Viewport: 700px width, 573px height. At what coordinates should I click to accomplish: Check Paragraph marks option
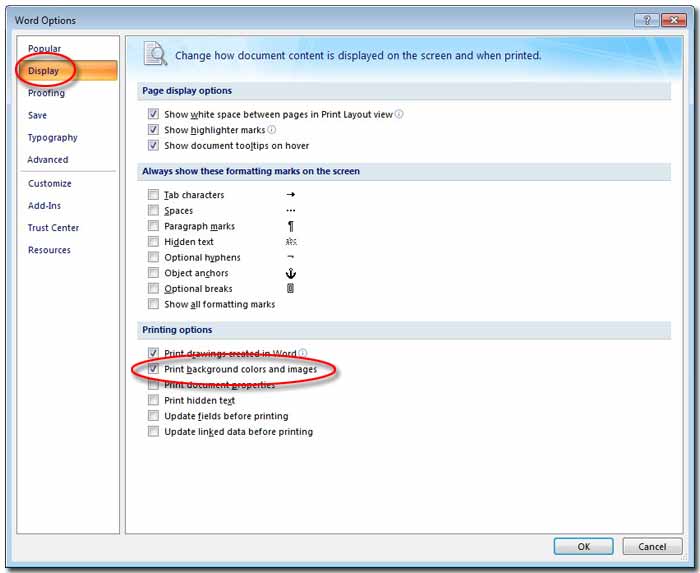[x=153, y=226]
